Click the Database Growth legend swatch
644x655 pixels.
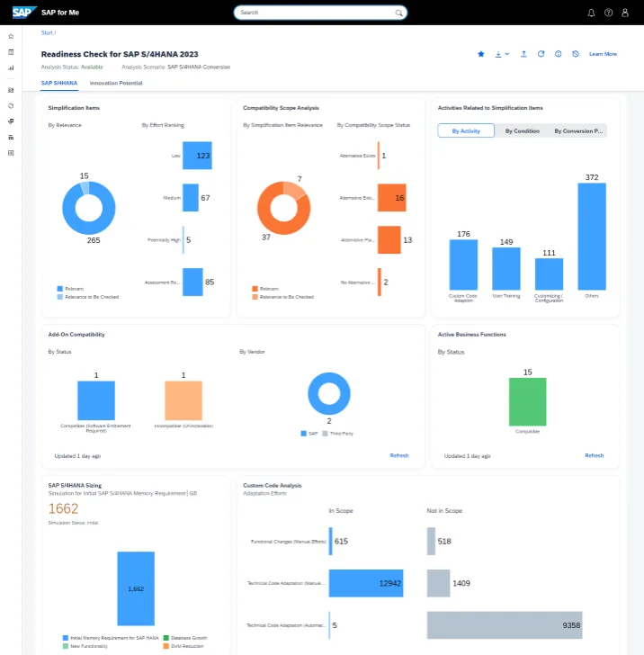coord(165,638)
